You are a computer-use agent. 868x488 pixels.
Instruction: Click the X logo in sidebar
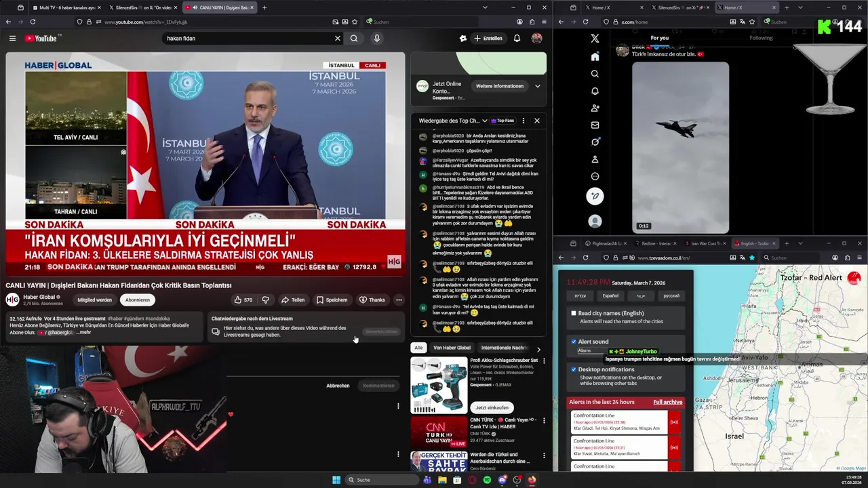595,39
